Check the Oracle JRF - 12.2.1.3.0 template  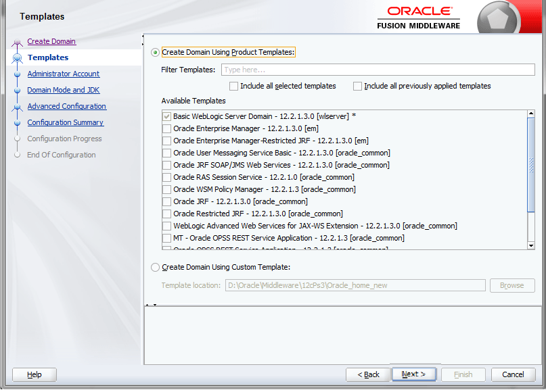[167, 201]
